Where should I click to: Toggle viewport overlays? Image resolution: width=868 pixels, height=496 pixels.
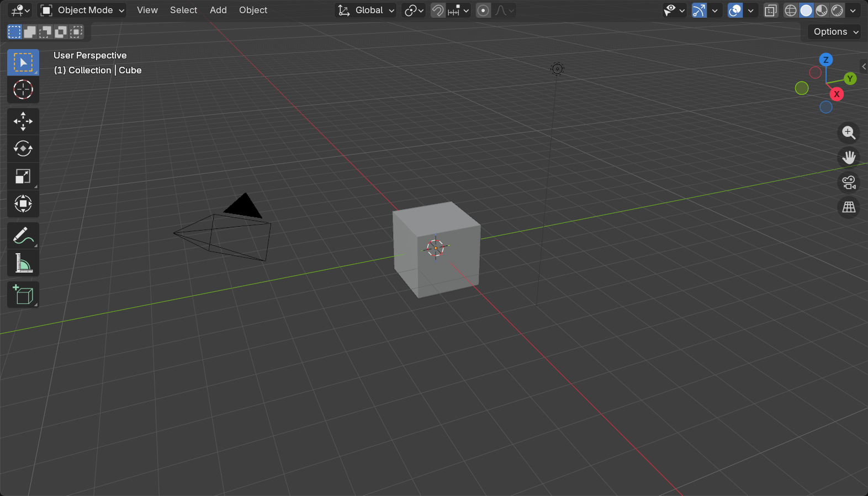(735, 10)
